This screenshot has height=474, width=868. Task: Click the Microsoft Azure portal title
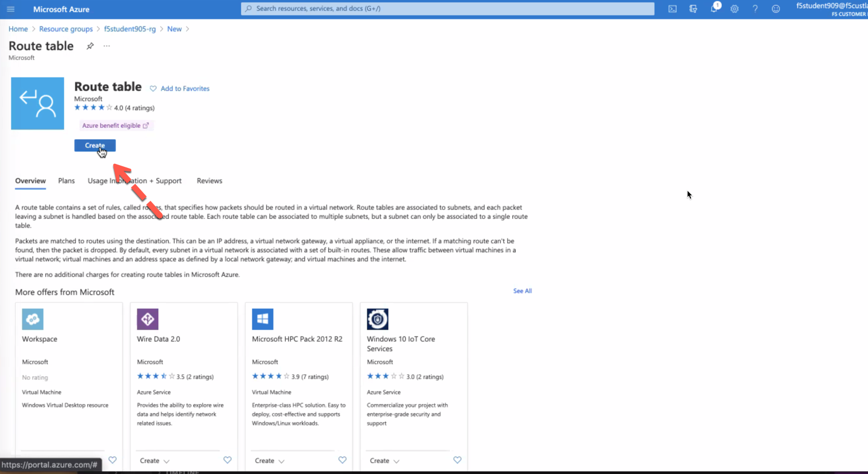[x=61, y=9]
